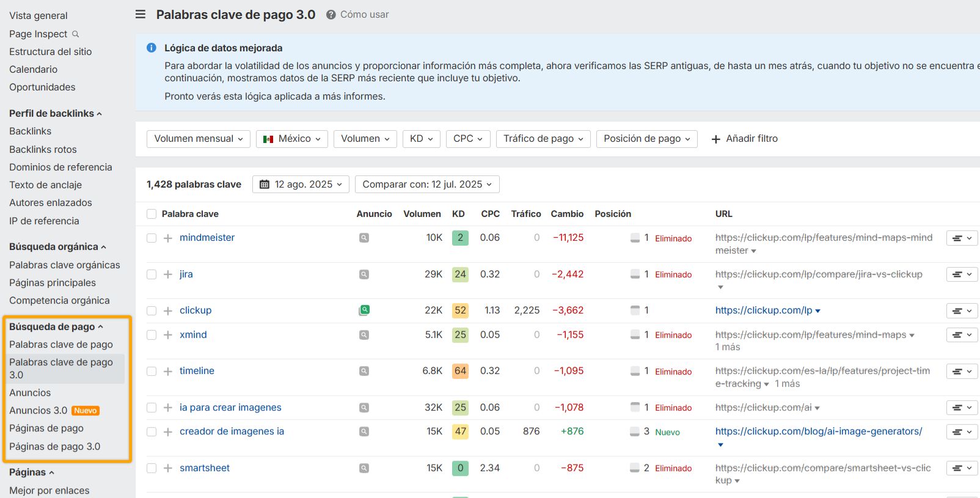Open the smartsheet keyword link
The width and height of the screenshot is (980, 498).
click(205, 468)
